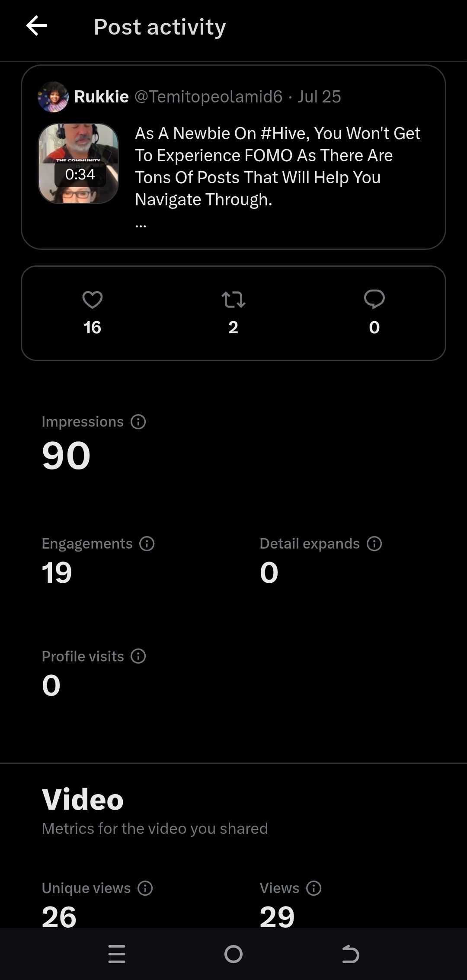Screen dimensions: 467x980
Task: Open Rukkie's profile avatar
Action: tap(53, 97)
